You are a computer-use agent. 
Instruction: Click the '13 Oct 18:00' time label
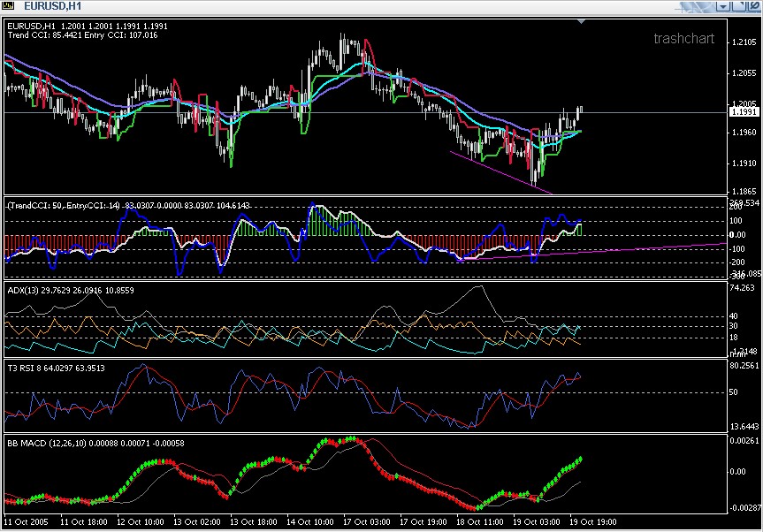click(254, 522)
